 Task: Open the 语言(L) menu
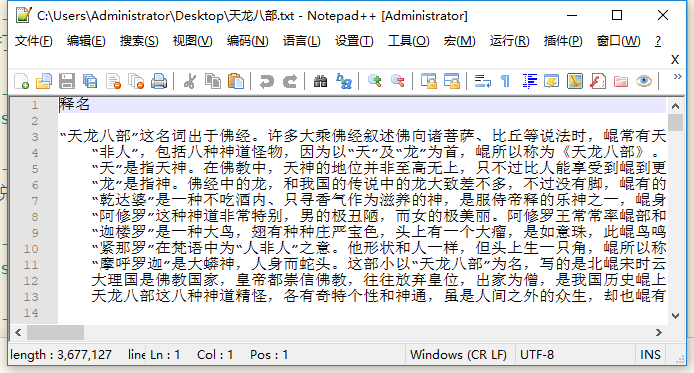click(302, 41)
